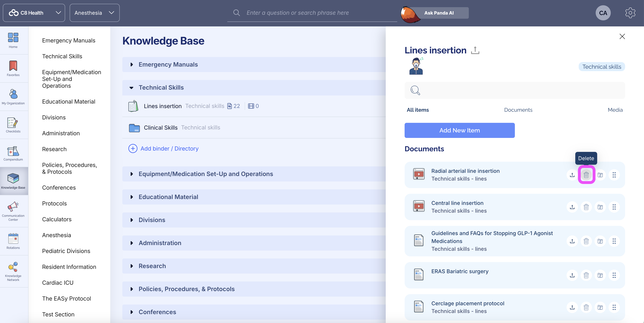Switch to the Documents tab
Viewport: 644px width, 323px height.
point(518,110)
